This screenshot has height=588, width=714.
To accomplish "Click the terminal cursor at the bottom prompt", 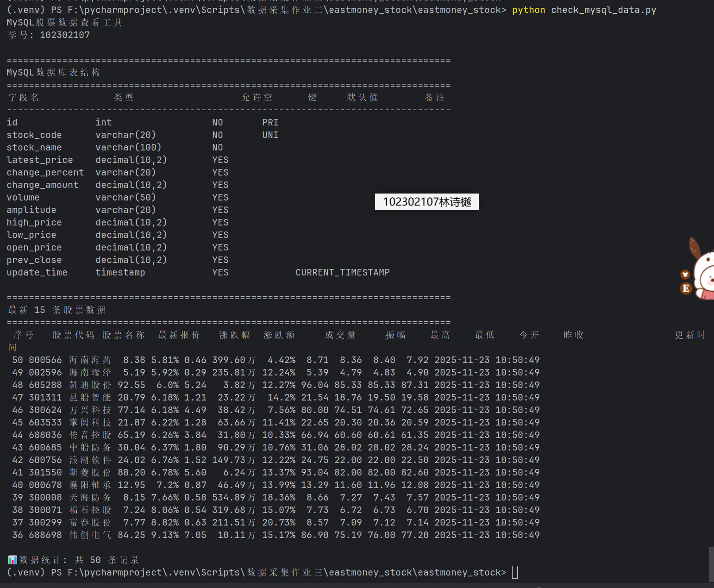I will click(x=515, y=572).
